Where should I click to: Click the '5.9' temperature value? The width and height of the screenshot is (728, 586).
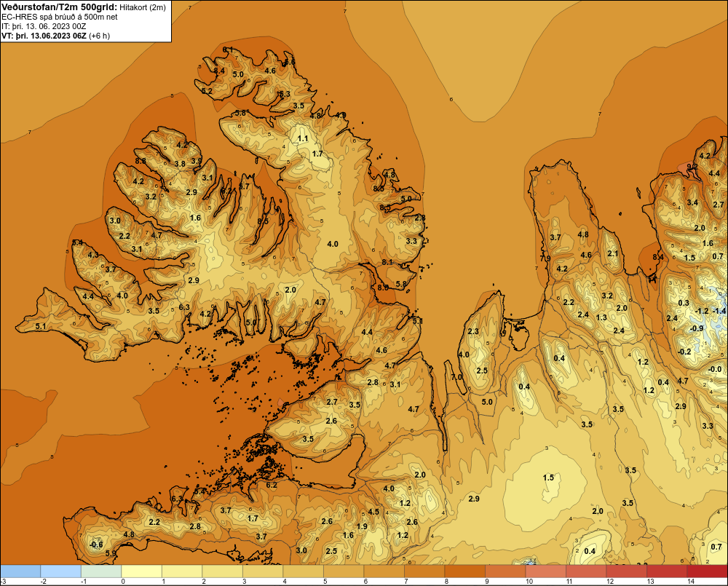pos(111,553)
